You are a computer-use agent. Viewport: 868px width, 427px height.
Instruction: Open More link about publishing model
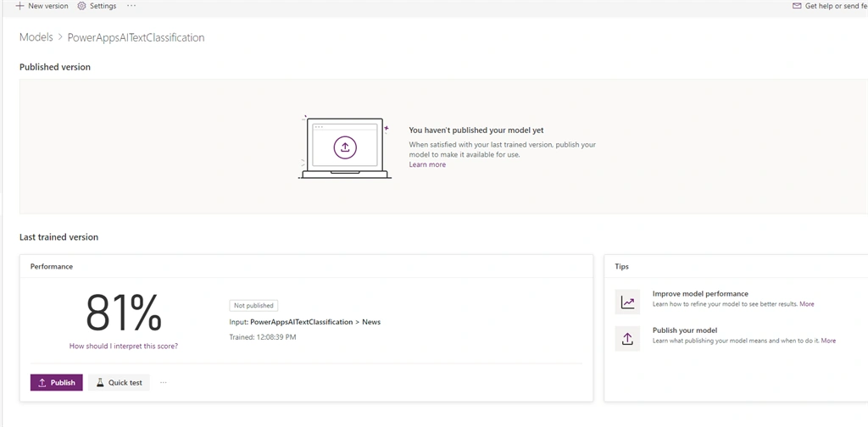[828, 341]
